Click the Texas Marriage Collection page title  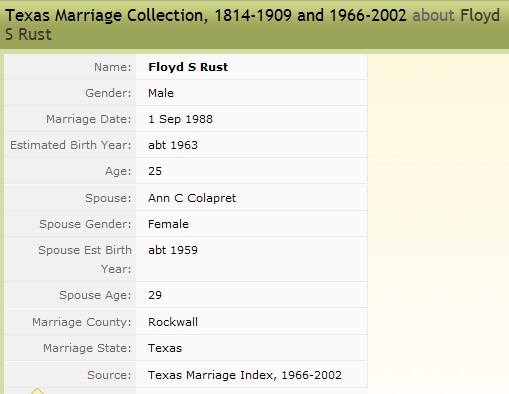coord(206,15)
